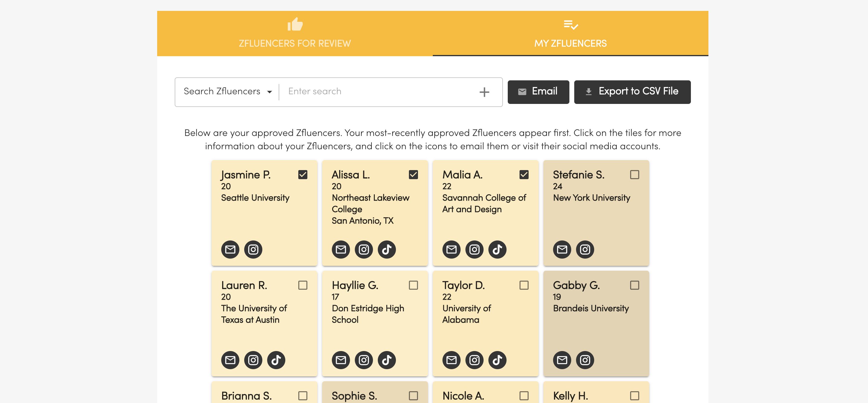The width and height of the screenshot is (868, 403).
Task: Email Gabby G. via envelope icon
Action: pos(562,360)
